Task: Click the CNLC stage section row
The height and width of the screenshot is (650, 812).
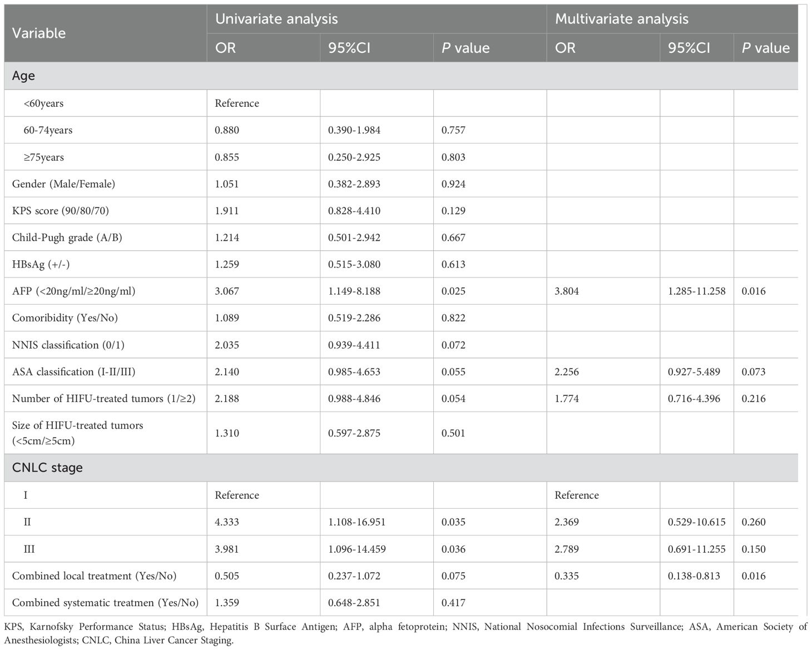Action: coord(47,468)
